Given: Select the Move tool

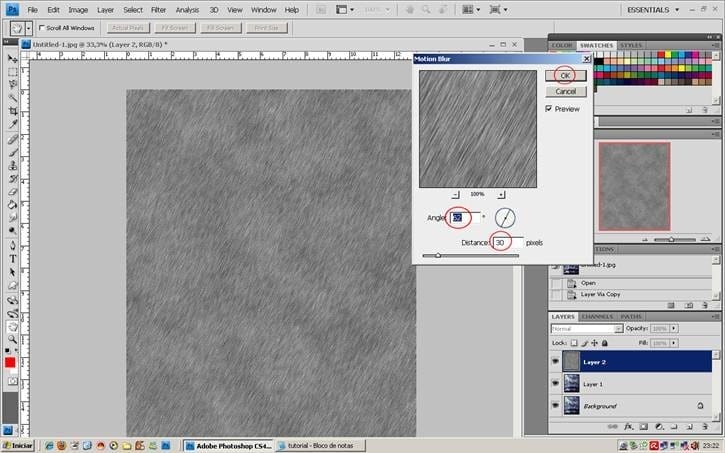Looking at the screenshot, I should [12, 59].
